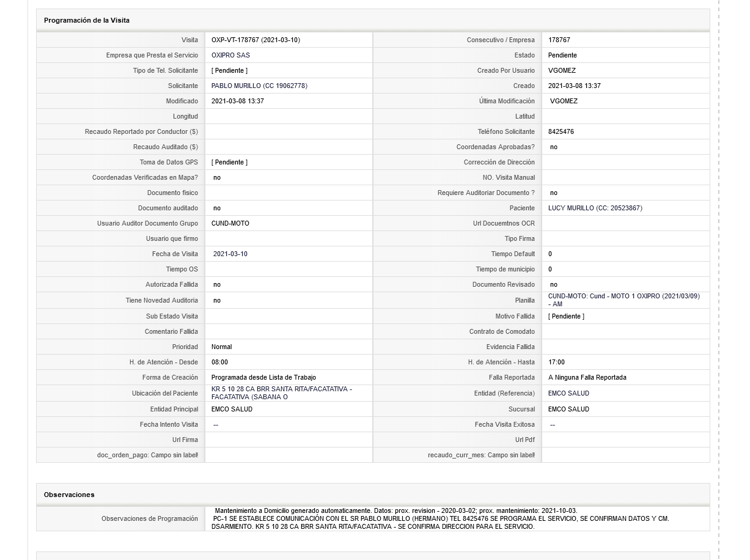Click the Falla Reportada value text
The image size is (750, 560).
pos(587,377)
